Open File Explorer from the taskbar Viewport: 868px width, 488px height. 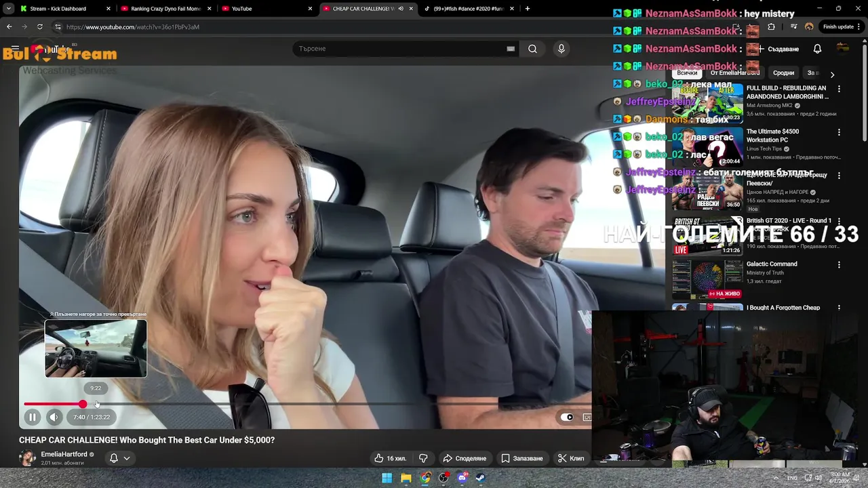(x=406, y=478)
